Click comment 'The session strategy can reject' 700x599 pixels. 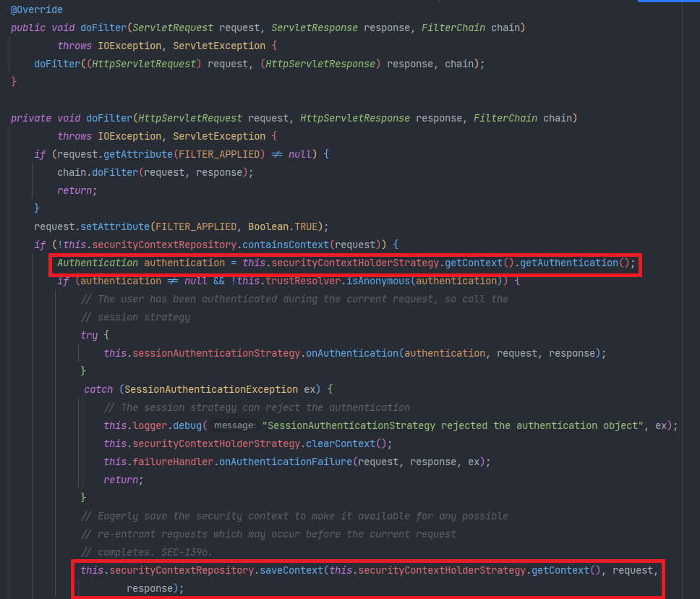pyautogui.click(x=257, y=407)
